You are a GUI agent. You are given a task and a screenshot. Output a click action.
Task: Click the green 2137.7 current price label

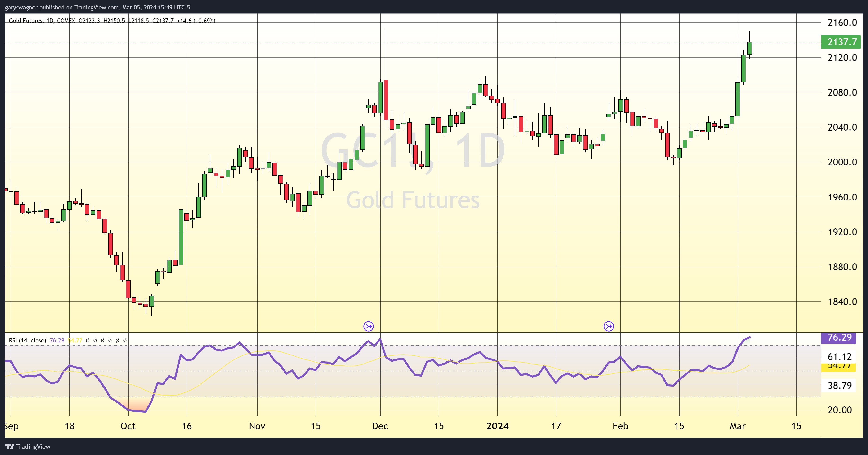841,42
